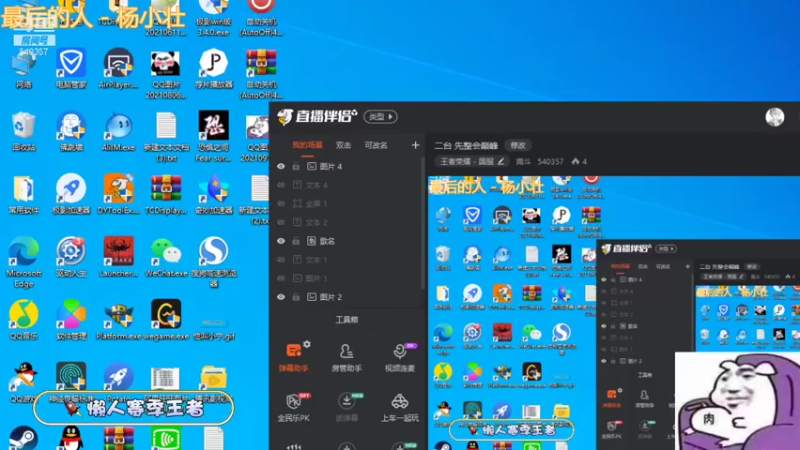Open the 全民乐PK tool
This screenshot has height=450, width=800.
click(x=294, y=407)
